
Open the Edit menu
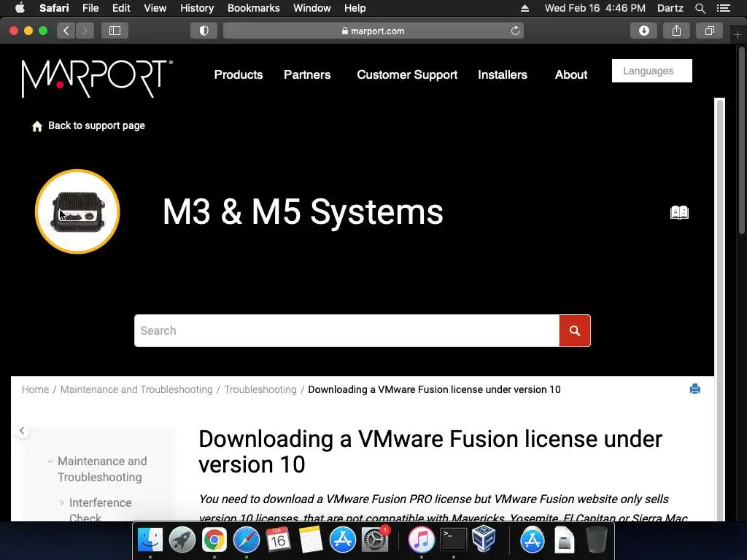point(121,8)
